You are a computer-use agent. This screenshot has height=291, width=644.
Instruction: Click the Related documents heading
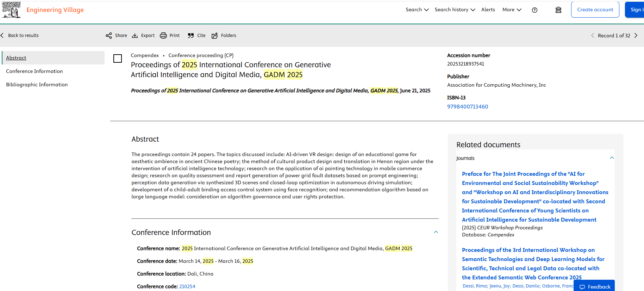tap(488, 145)
